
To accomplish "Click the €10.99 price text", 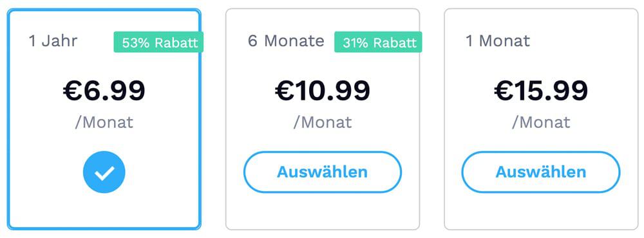I will coord(323,91).
